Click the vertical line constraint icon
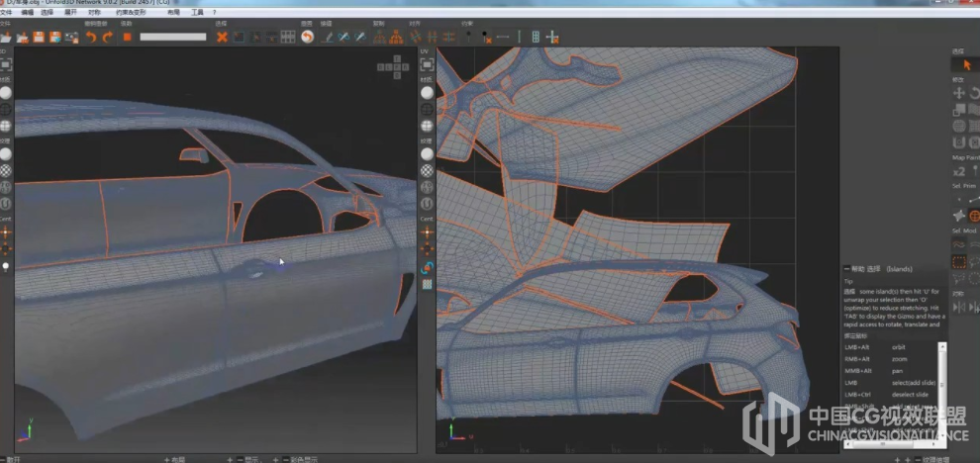The image size is (980, 463). tap(519, 38)
